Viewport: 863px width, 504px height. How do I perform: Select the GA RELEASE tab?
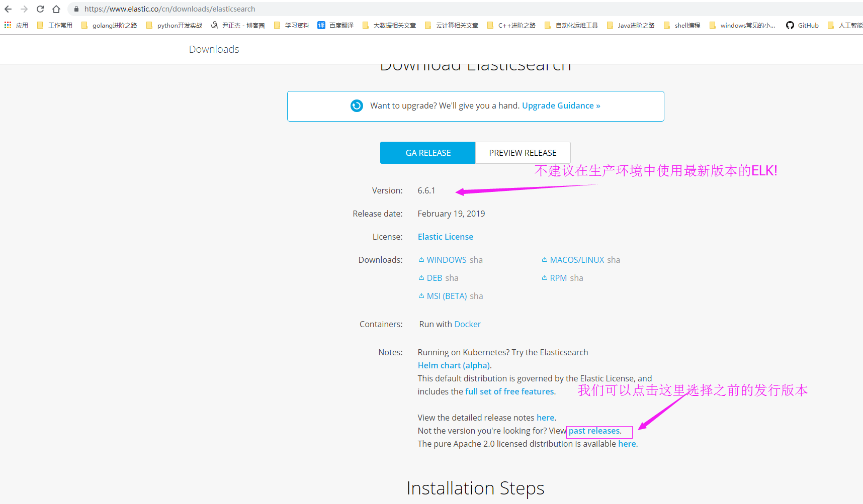pos(428,153)
